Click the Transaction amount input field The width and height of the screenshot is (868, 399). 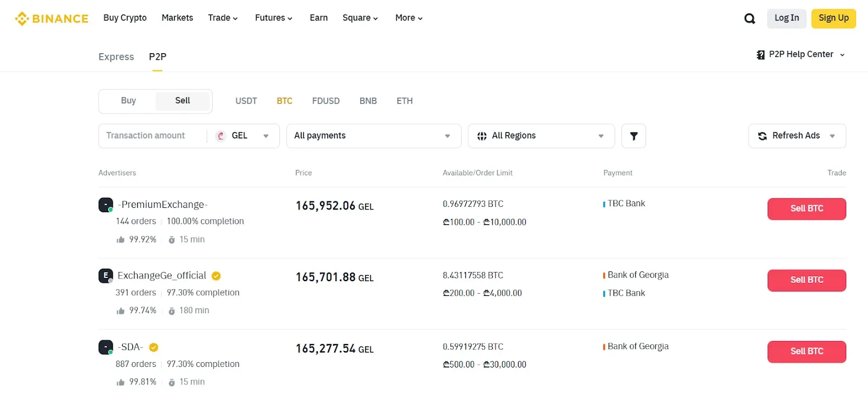[152, 136]
